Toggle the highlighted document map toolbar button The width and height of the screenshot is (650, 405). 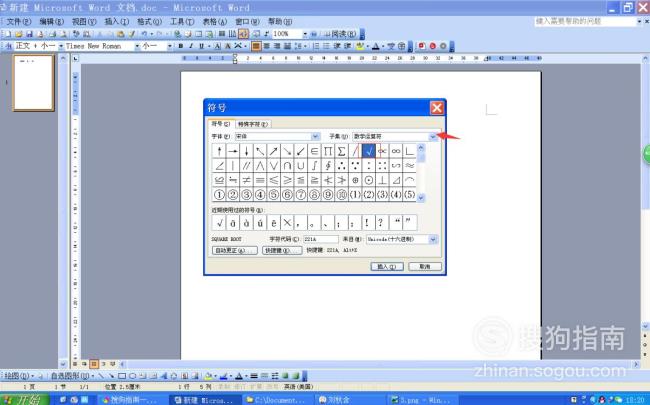[x=243, y=34]
